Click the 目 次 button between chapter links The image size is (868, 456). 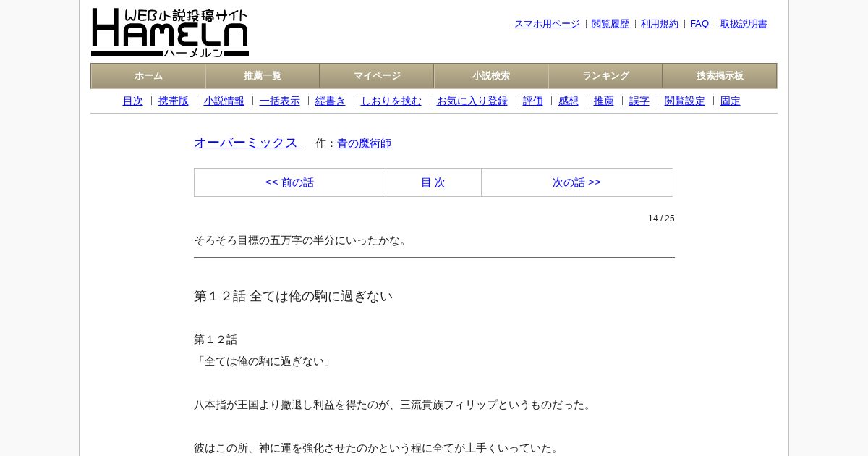point(433,182)
